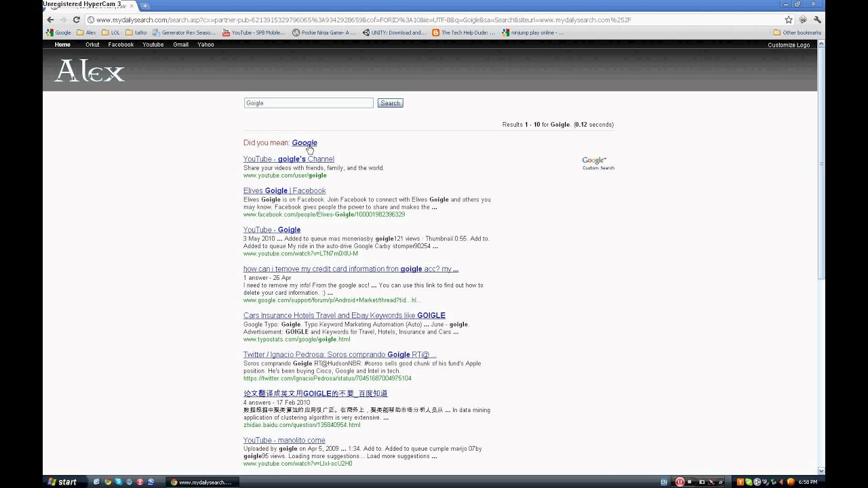Click the address bar URL

pyautogui.click(x=363, y=20)
